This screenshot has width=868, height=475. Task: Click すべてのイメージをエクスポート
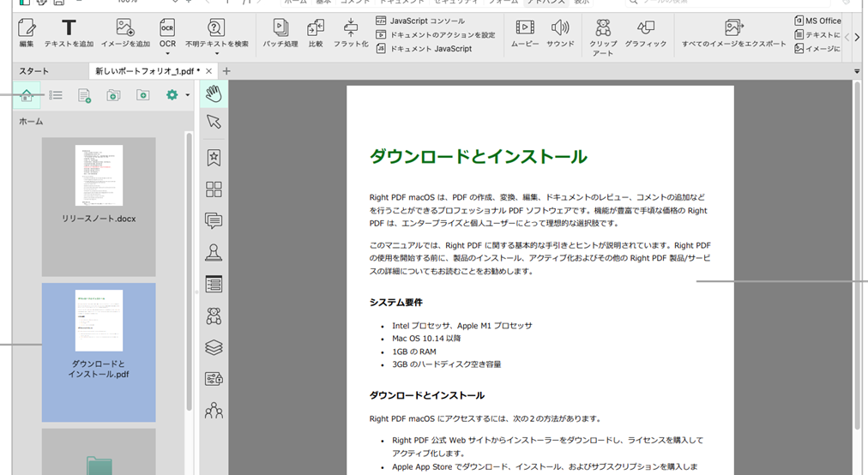(x=733, y=33)
